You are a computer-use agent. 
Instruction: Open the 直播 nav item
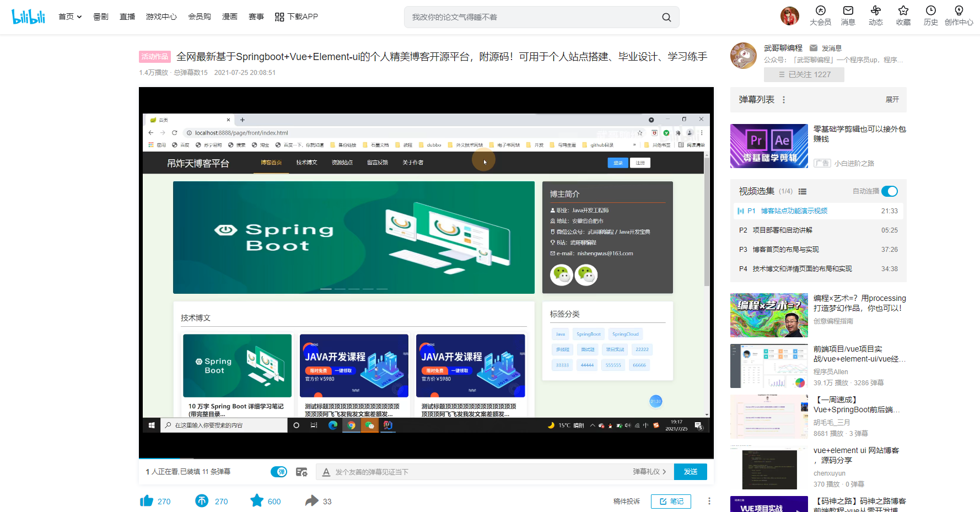click(x=127, y=17)
